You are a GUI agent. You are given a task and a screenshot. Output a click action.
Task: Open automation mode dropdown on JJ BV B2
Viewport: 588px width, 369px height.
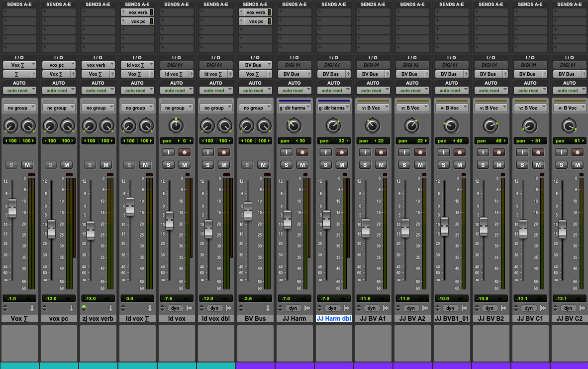click(x=491, y=91)
